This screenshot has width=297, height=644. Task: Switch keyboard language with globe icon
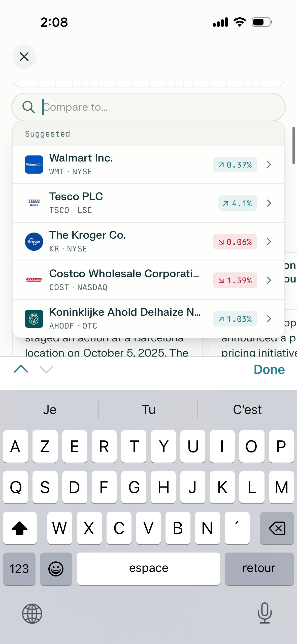tap(32, 614)
